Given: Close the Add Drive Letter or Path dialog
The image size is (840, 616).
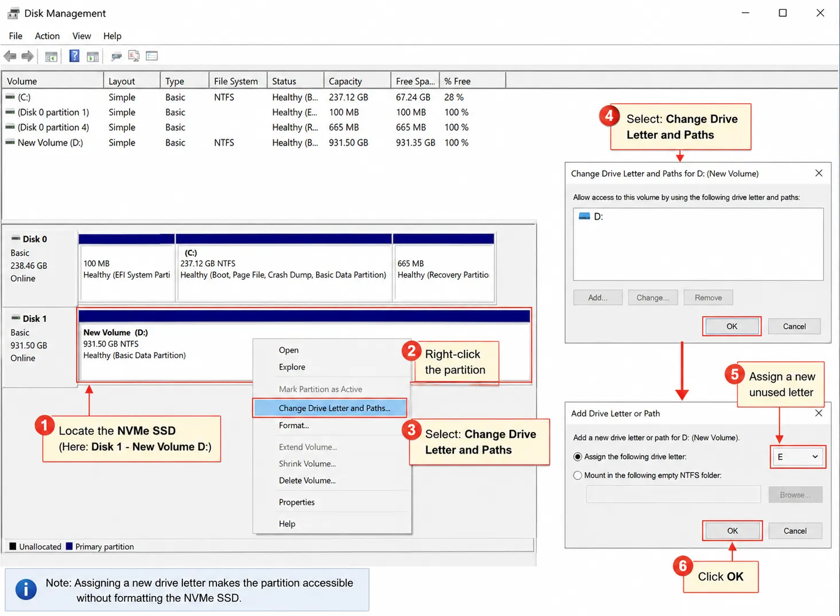Looking at the screenshot, I should tap(819, 413).
